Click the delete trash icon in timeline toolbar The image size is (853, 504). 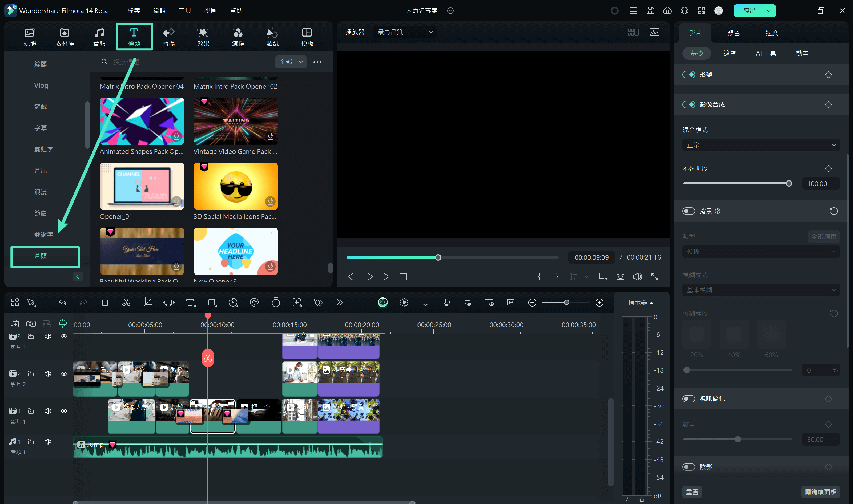(105, 302)
